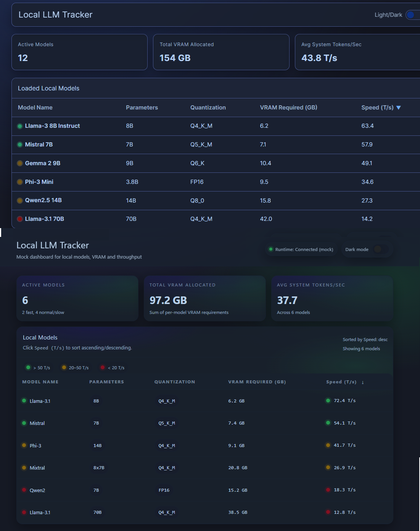Click red dot next to 12.8 T/s
Image resolution: width=420 pixels, height=531 pixels.
point(328,512)
